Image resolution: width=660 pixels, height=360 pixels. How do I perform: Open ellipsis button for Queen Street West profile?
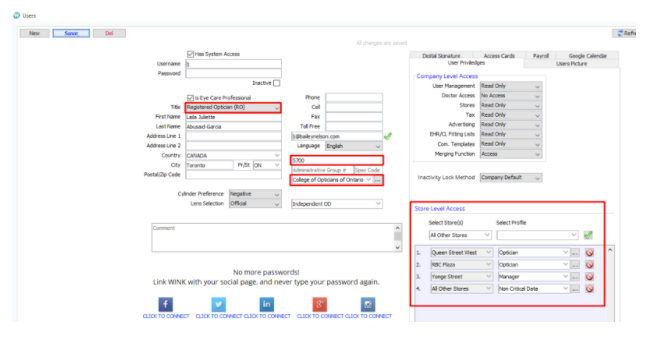coord(575,253)
